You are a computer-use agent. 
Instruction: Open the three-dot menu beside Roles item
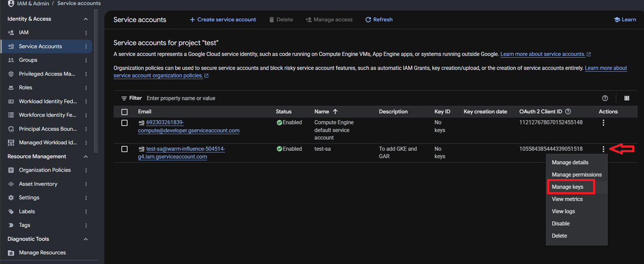[86, 88]
